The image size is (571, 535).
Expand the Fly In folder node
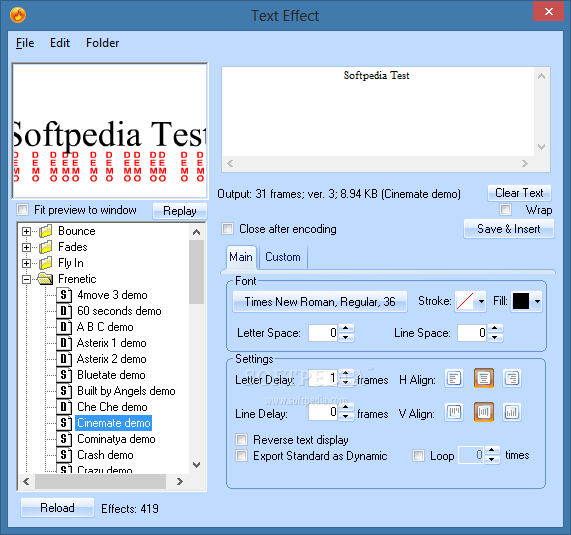(x=26, y=263)
